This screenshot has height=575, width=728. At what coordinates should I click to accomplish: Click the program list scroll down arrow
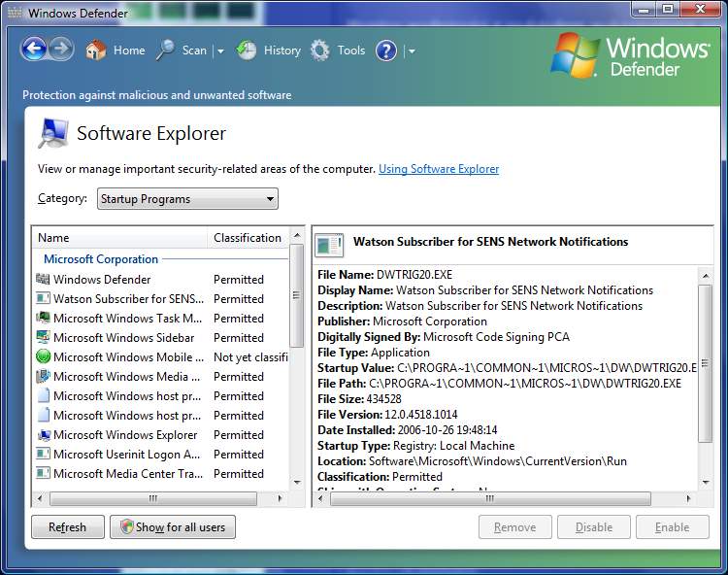coord(297,483)
